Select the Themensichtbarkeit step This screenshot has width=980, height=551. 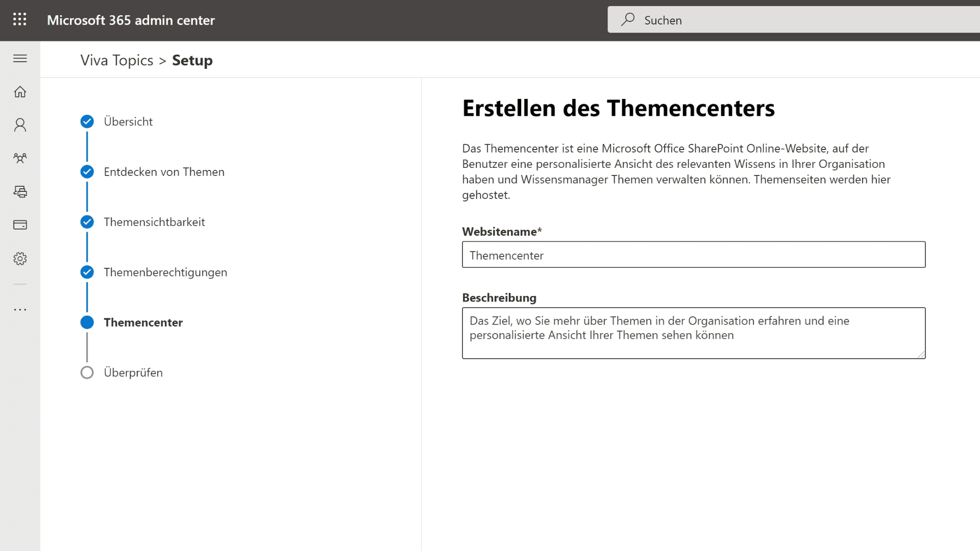pyautogui.click(x=154, y=222)
